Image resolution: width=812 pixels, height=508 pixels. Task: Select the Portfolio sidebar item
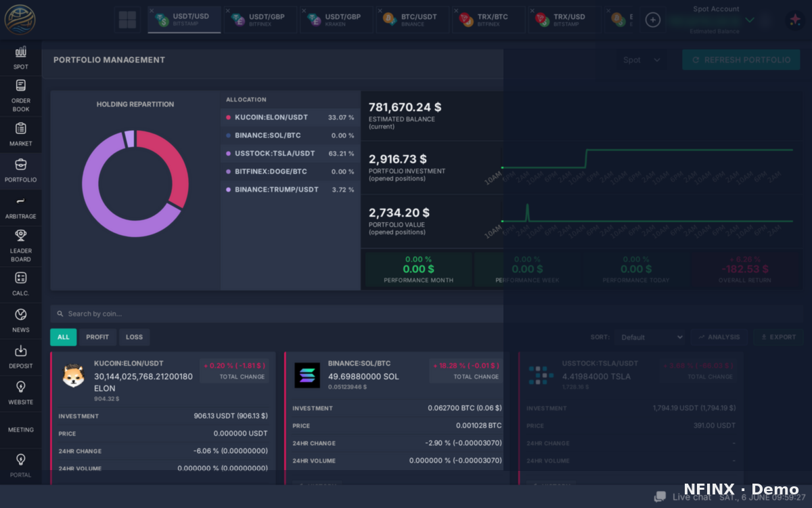pyautogui.click(x=20, y=171)
